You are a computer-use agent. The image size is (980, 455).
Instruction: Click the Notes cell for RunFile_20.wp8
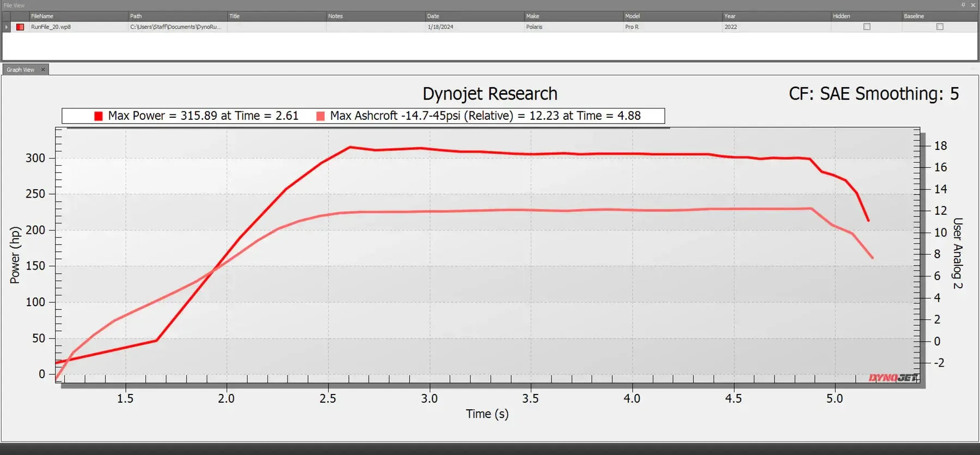375,27
